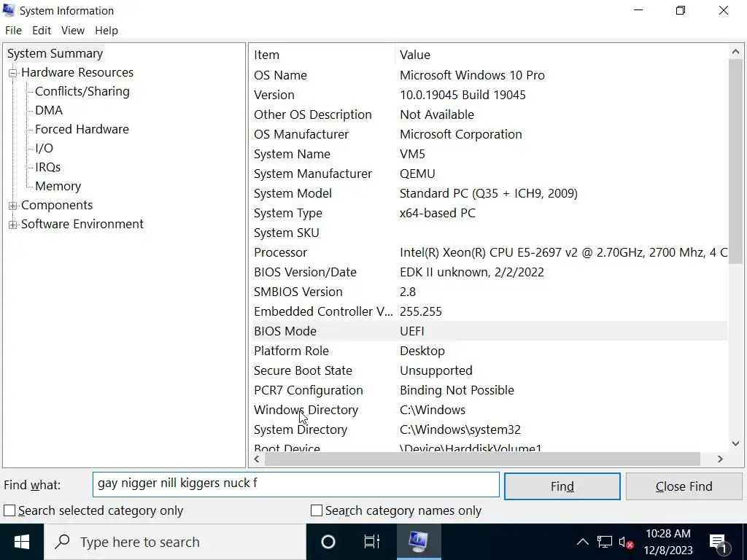Select the Conflicts/Sharing tree item
This screenshot has height=560, width=747.
pos(82,91)
